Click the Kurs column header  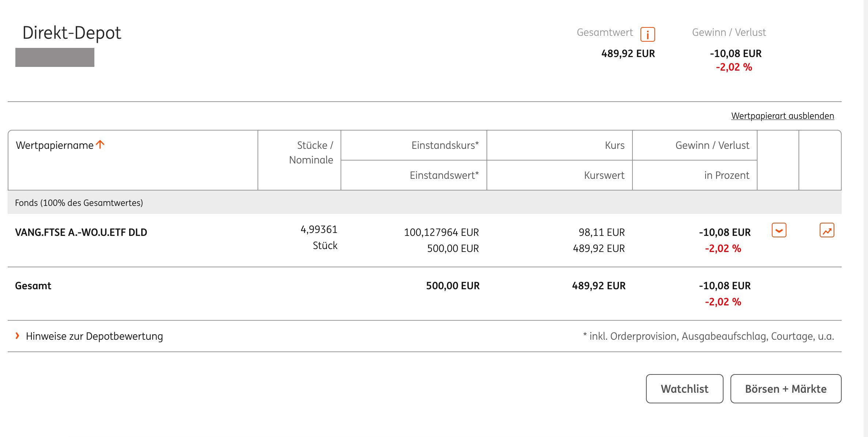[x=615, y=146]
